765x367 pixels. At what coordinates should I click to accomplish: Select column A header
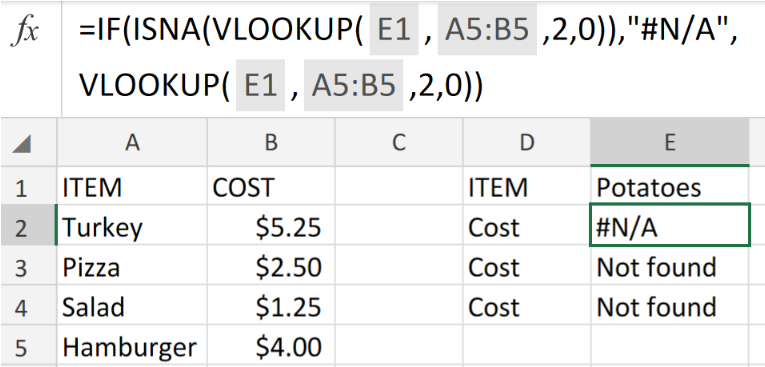(132, 143)
